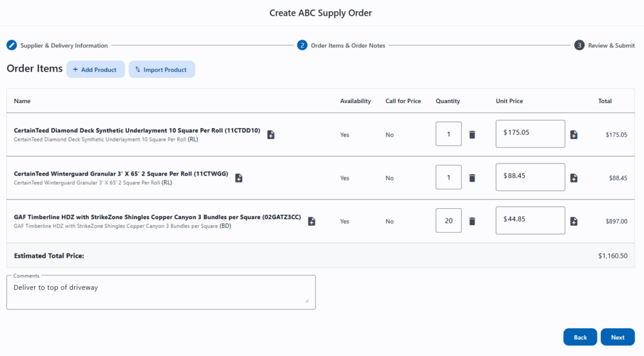Delete the Diamond Deck Underlayment line item
This screenshot has width=644, height=356.
click(x=472, y=135)
